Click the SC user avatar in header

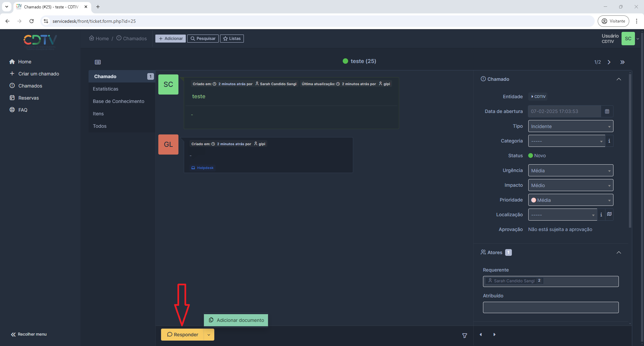click(x=628, y=39)
